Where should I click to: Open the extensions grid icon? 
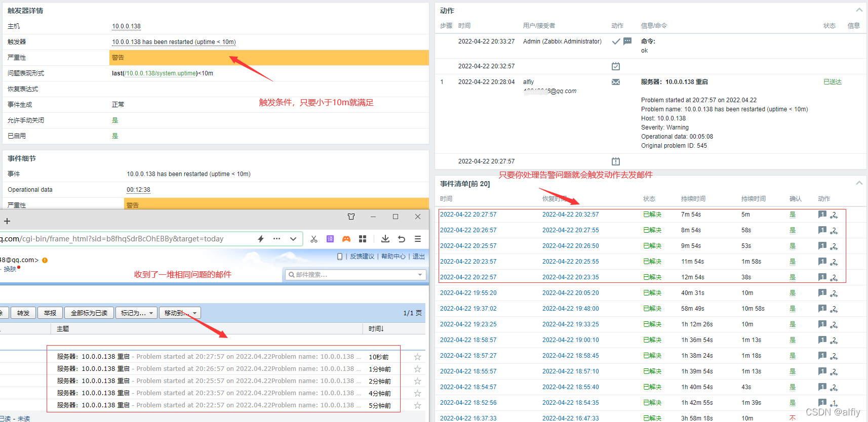coord(363,239)
